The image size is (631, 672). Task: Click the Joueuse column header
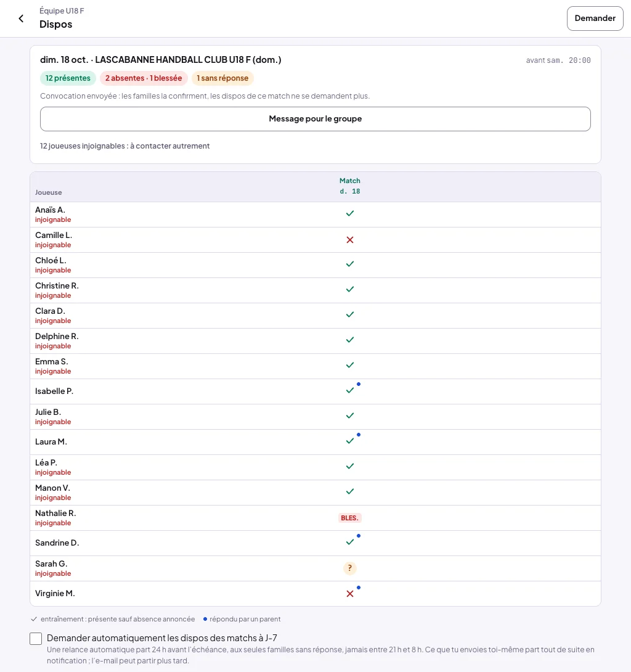(x=49, y=192)
